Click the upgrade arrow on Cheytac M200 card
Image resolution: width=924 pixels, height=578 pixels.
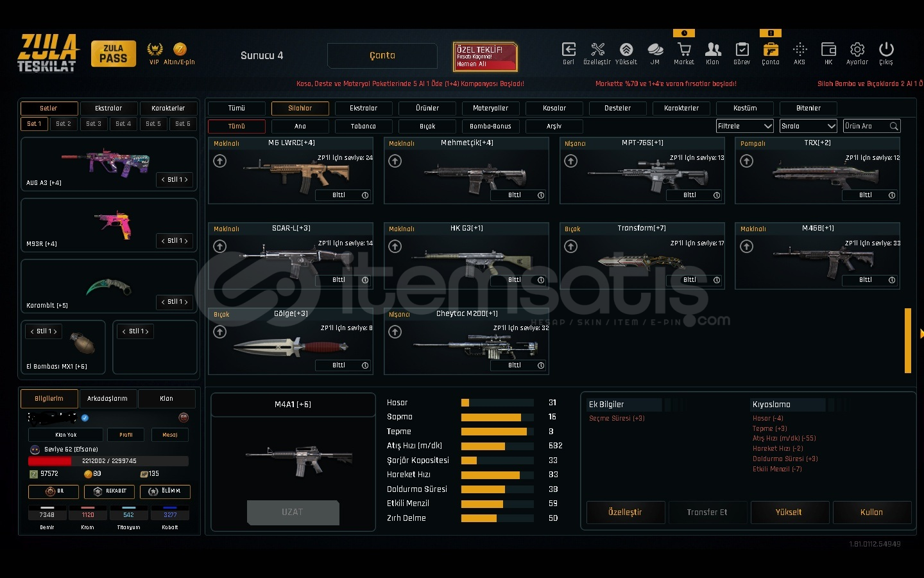pos(395,332)
